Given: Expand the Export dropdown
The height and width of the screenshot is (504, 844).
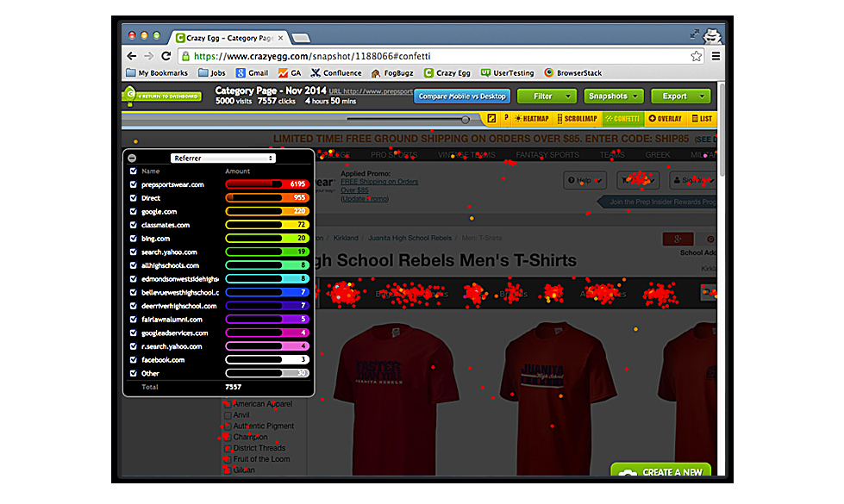Looking at the screenshot, I should pyautogui.click(x=680, y=96).
